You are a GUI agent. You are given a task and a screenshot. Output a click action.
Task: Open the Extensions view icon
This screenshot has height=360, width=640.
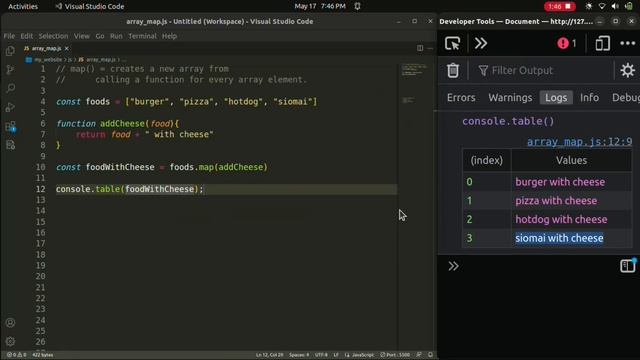(10, 127)
